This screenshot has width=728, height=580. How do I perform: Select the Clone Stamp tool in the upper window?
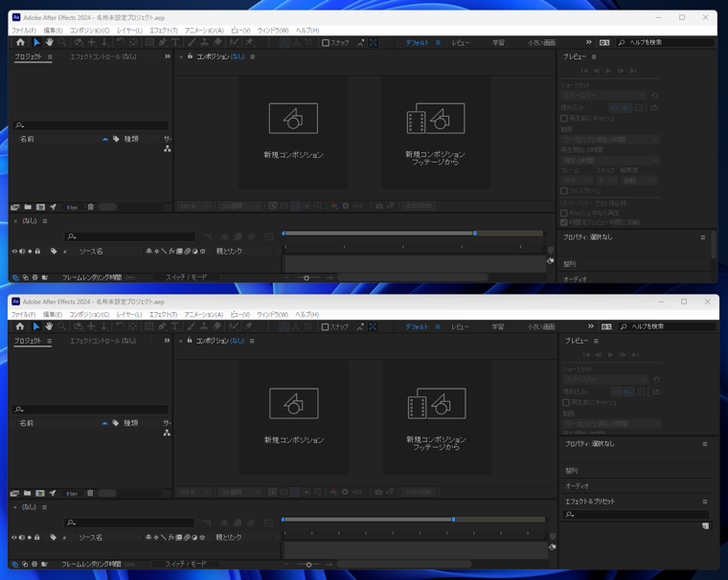[x=204, y=42]
